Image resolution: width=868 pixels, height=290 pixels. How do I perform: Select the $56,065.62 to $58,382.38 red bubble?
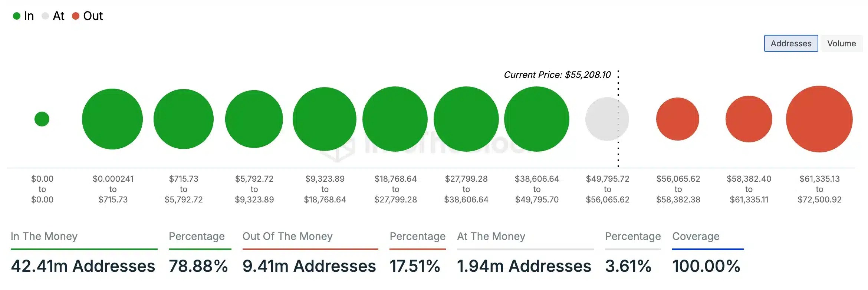pyautogui.click(x=678, y=119)
